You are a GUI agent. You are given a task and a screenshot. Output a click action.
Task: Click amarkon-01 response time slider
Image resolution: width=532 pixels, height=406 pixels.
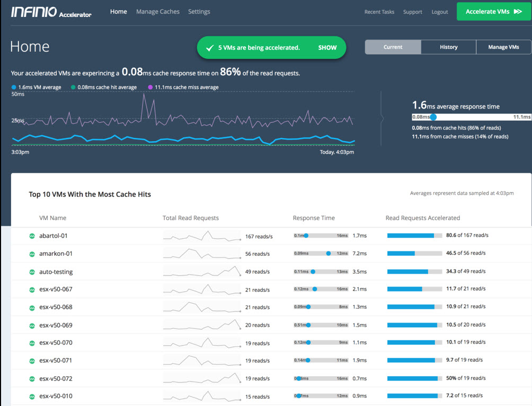coord(321,254)
